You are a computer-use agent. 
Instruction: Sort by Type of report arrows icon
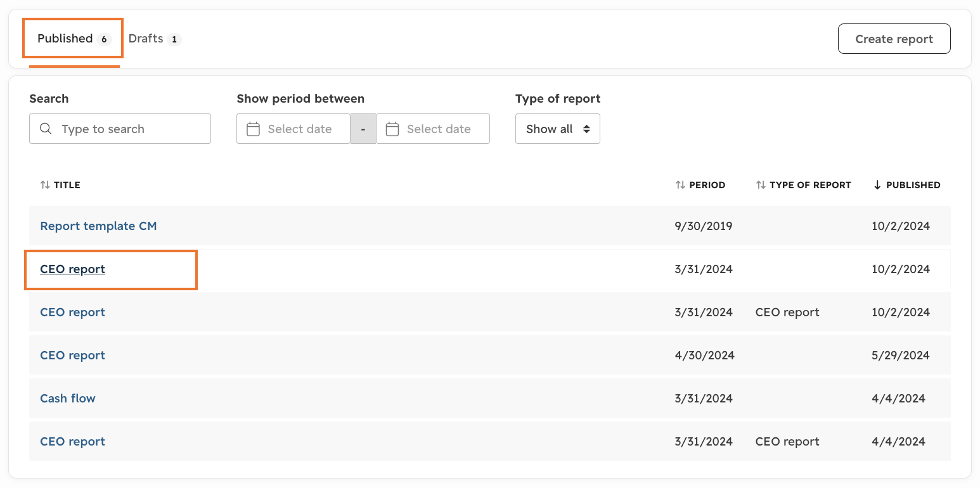761,185
